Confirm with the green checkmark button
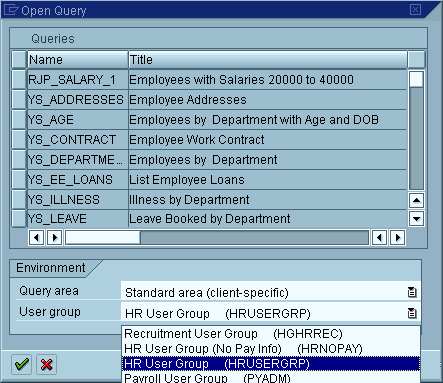Image resolution: width=443 pixels, height=383 pixels. tap(22, 364)
